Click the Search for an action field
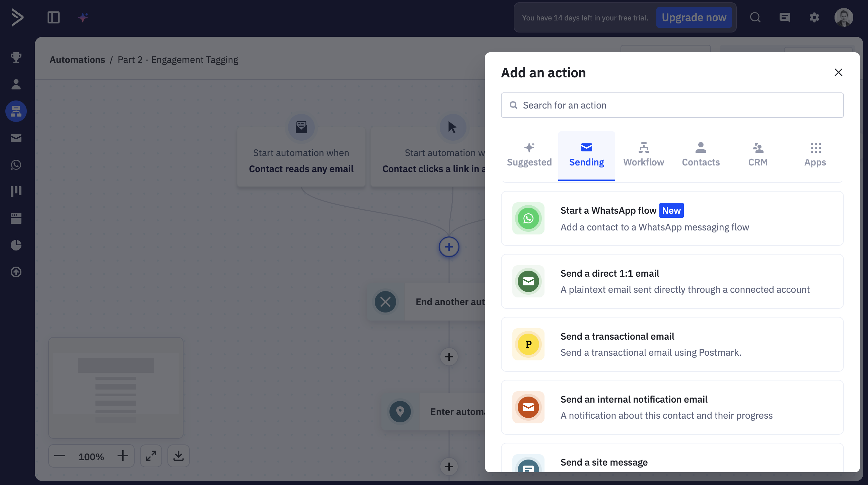This screenshot has width=868, height=485. [672, 105]
